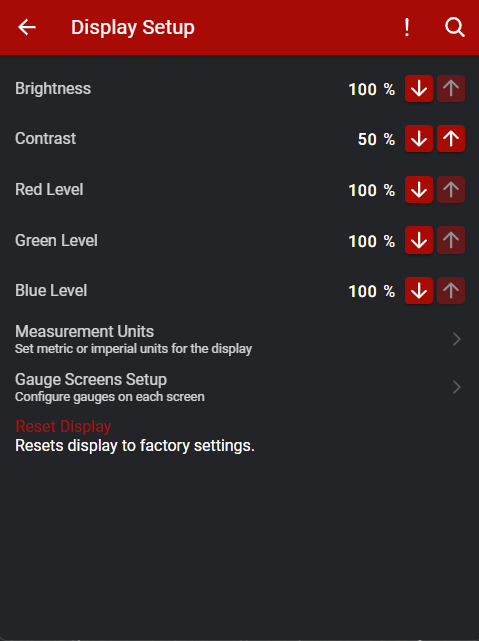Raise Green Level with up arrow

pyautogui.click(x=451, y=240)
